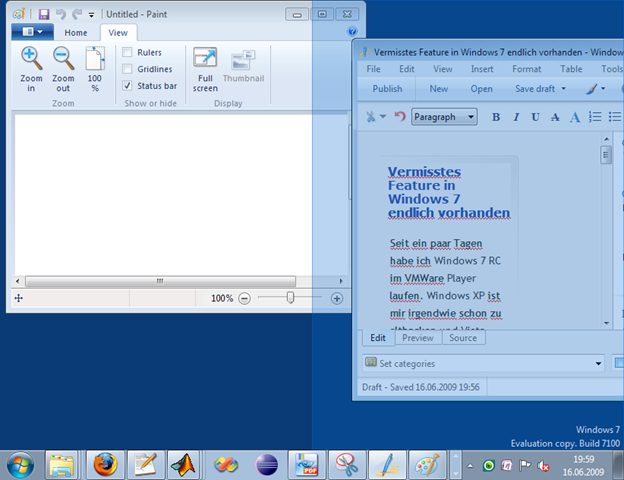This screenshot has width=624, height=480.
Task: Open Firefox from the taskbar
Action: [x=105, y=465]
